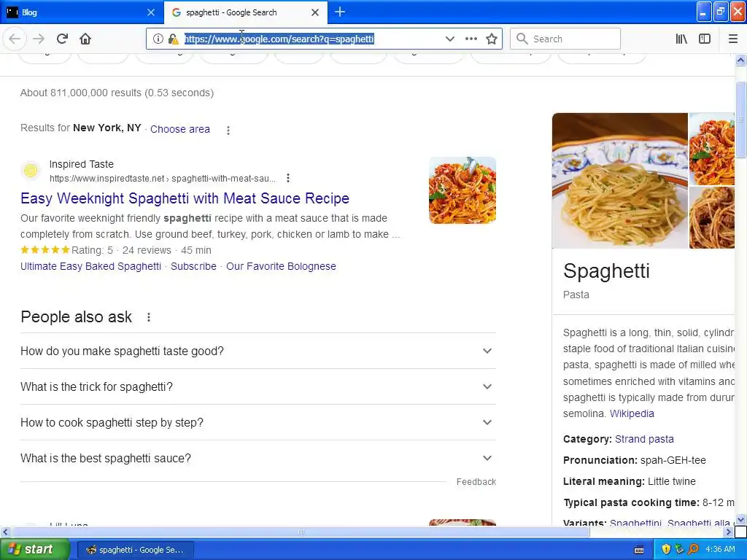Click the inspiredtaste.net URL breadcrumb
747x560 pixels.
click(163, 179)
